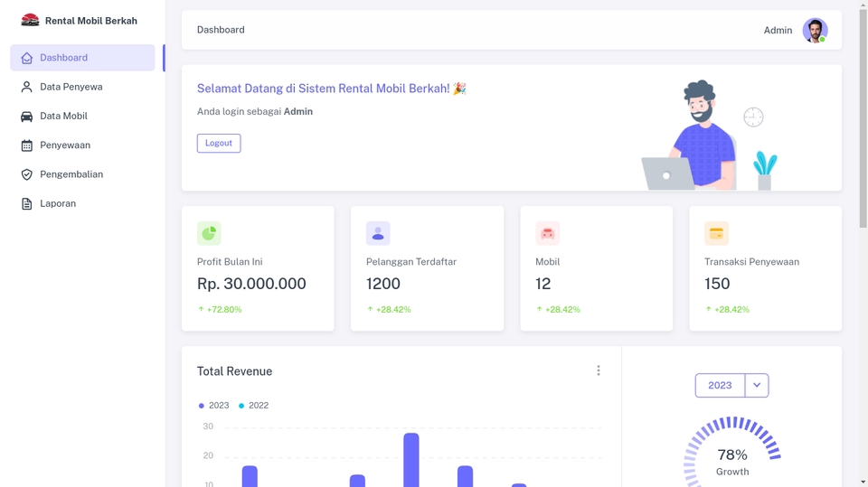This screenshot has height=487, width=868.
Task: Go to Data Penyewa in sidebar
Action: [71, 87]
